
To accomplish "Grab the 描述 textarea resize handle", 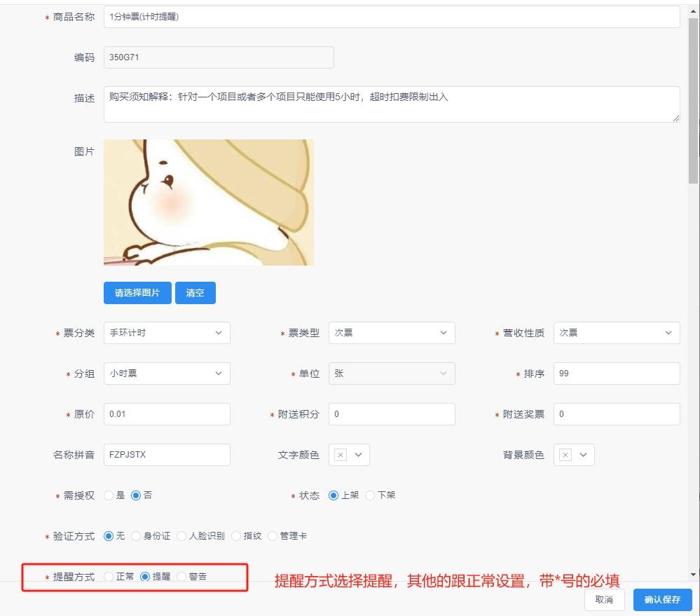I will click(676, 118).
